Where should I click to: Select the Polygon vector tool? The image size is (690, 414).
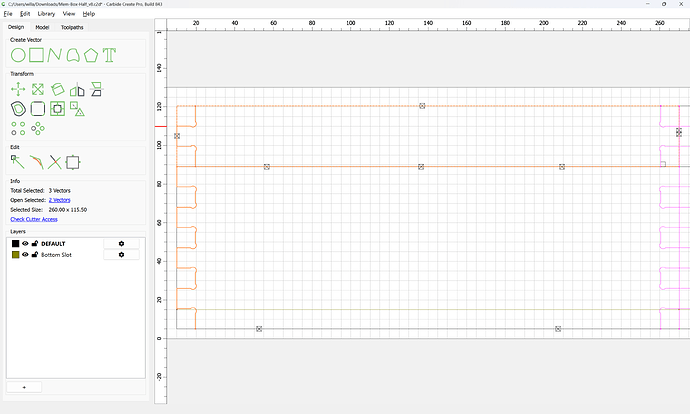[x=91, y=55]
